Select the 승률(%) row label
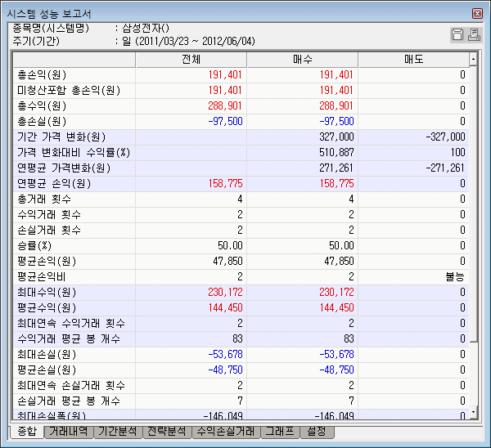Viewport: 491px width, 448px height. click(34, 246)
